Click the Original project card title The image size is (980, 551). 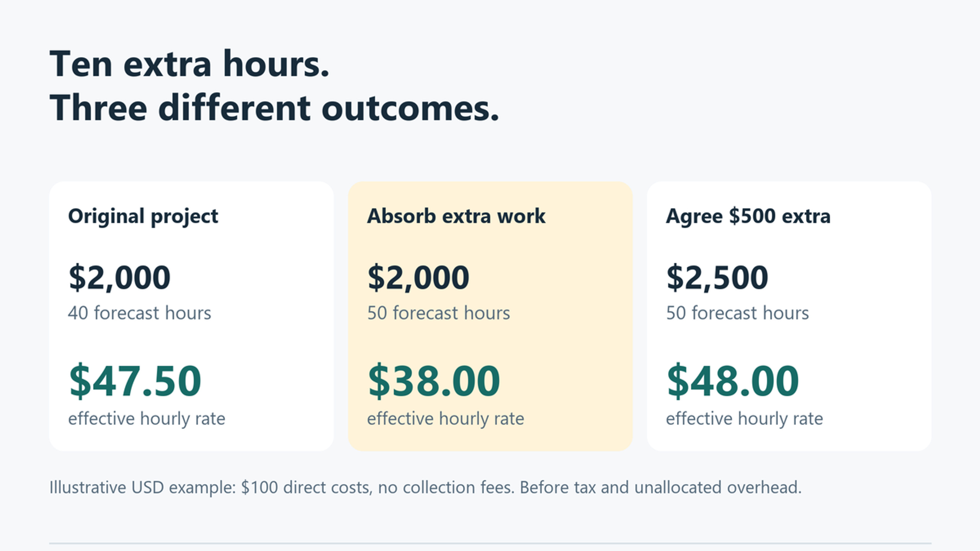(143, 217)
